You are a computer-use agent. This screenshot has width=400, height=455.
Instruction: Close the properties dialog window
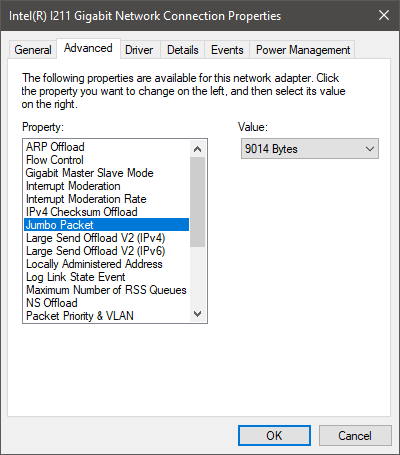tap(384, 15)
